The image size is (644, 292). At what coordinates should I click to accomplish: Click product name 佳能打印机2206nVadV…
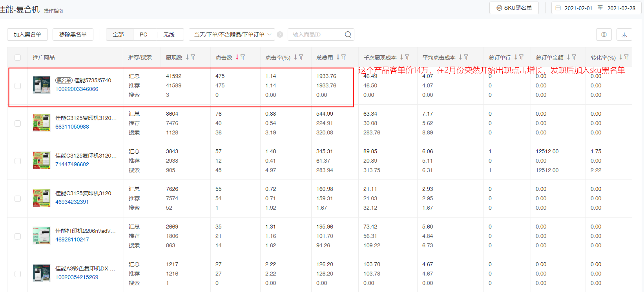[x=86, y=231]
